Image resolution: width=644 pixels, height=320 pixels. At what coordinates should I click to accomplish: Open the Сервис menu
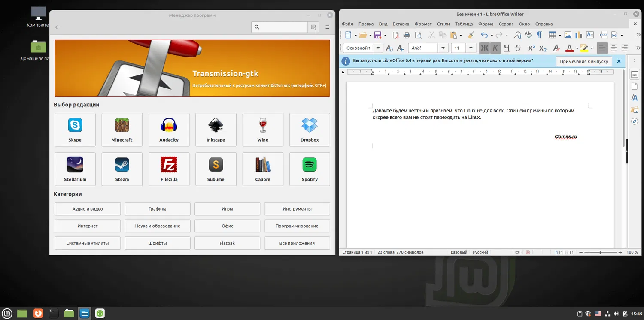pyautogui.click(x=506, y=24)
